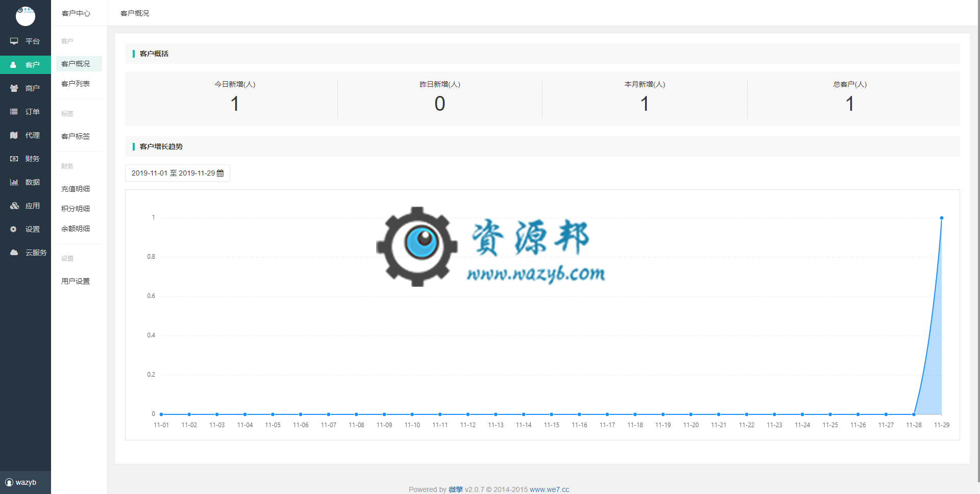The height and width of the screenshot is (494, 980).
Task: Click the 11-15 data point on chart
Action: (551, 414)
